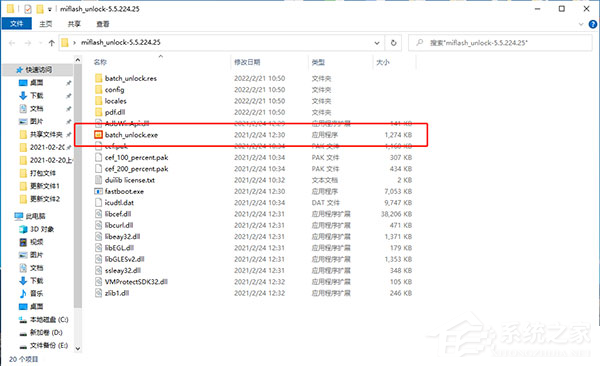The width and height of the screenshot is (600, 366).
Task: Select the icudtl.dat file icon
Action: click(x=99, y=203)
